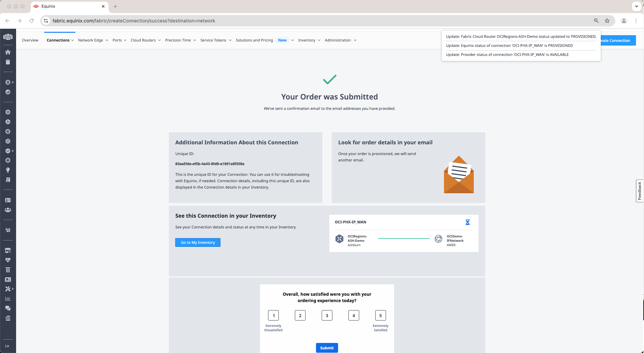The height and width of the screenshot is (353, 644).
Task: Select the connection Unique ID text
Action: [210, 164]
